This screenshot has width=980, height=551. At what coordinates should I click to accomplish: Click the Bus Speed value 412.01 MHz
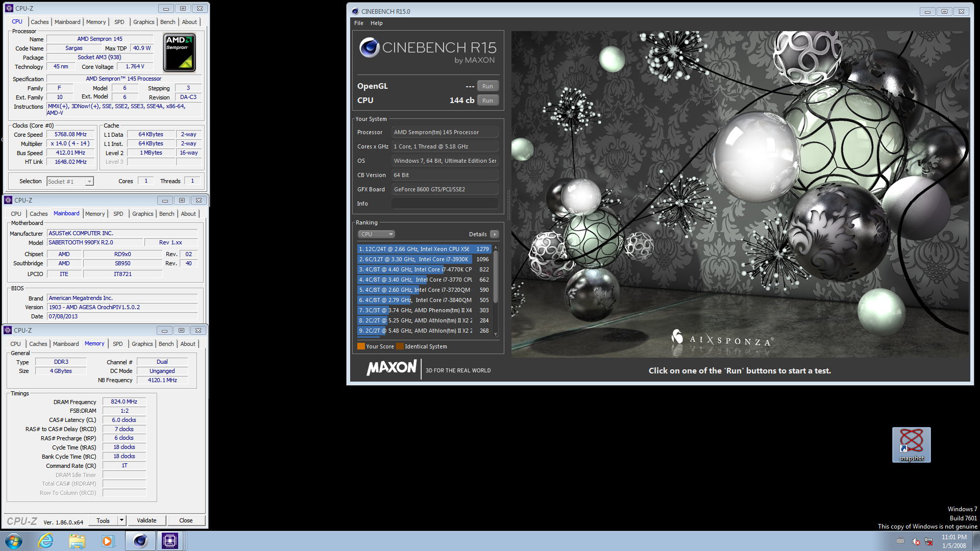tap(70, 153)
